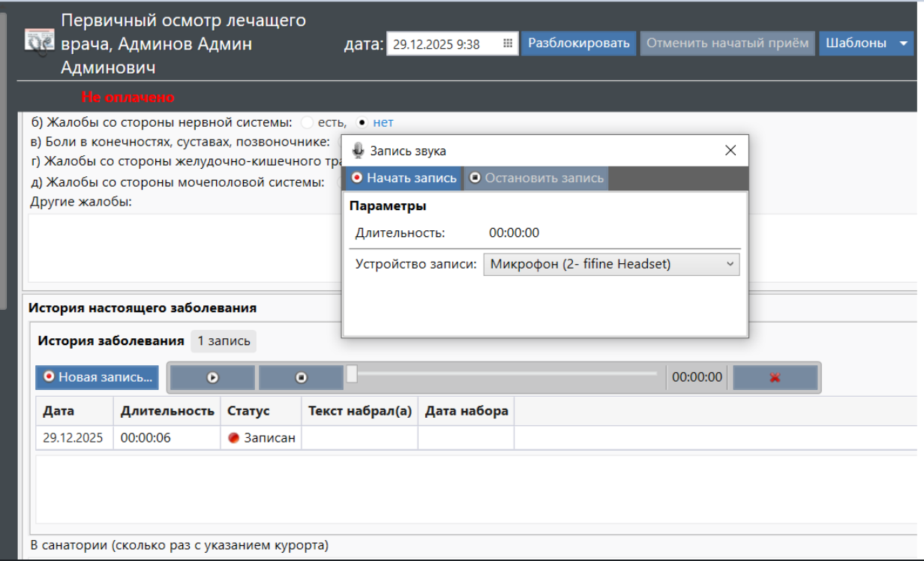Click Остановить запись in the dialog
The width and height of the screenshot is (924, 561).
coord(535,178)
